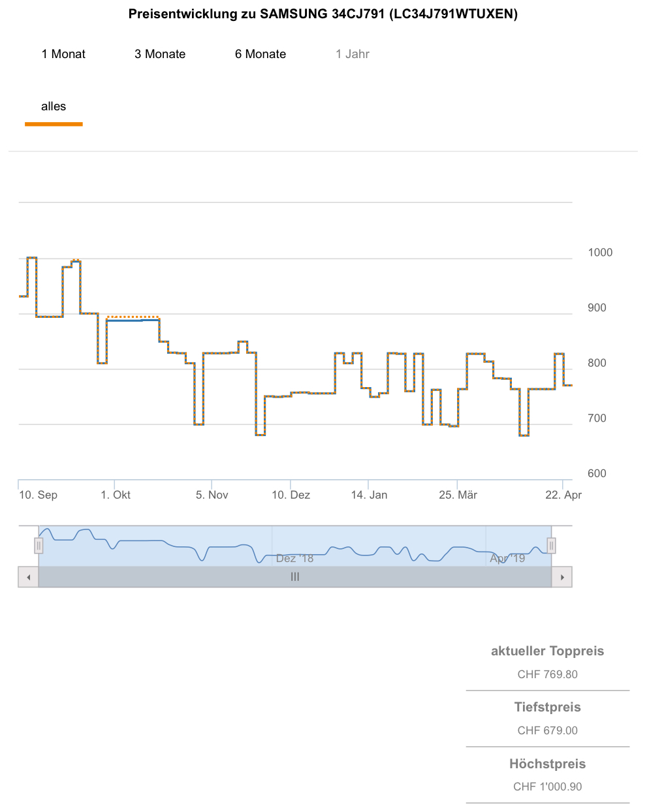Click the Höchstpreis CHF 1'000.90 value
This screenshot has width=649, height=812.
[547, 787]
